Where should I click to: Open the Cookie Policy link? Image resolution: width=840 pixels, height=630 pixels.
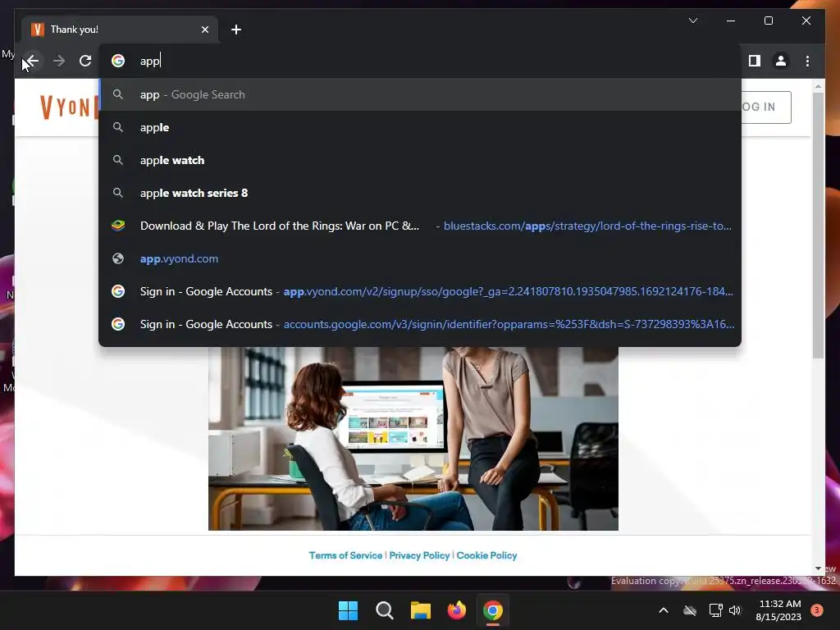[486, 555]
